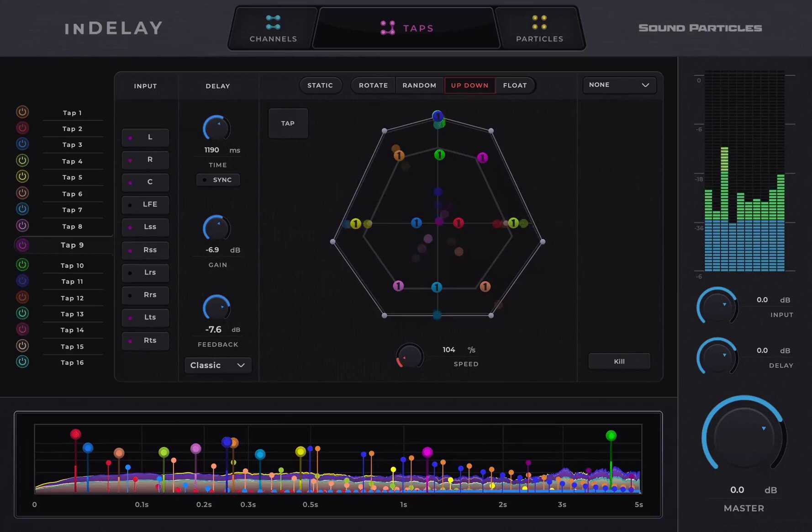Click the MASTER gain knob

pos(744,437)
